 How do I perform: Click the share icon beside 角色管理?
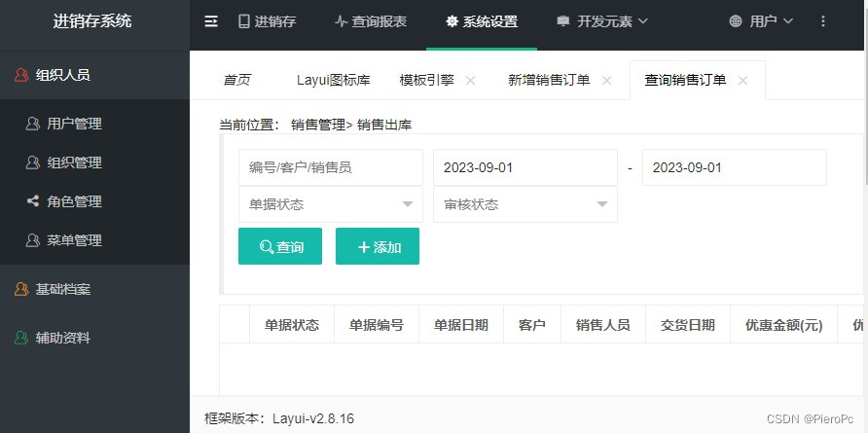click(x=33, y=201)
